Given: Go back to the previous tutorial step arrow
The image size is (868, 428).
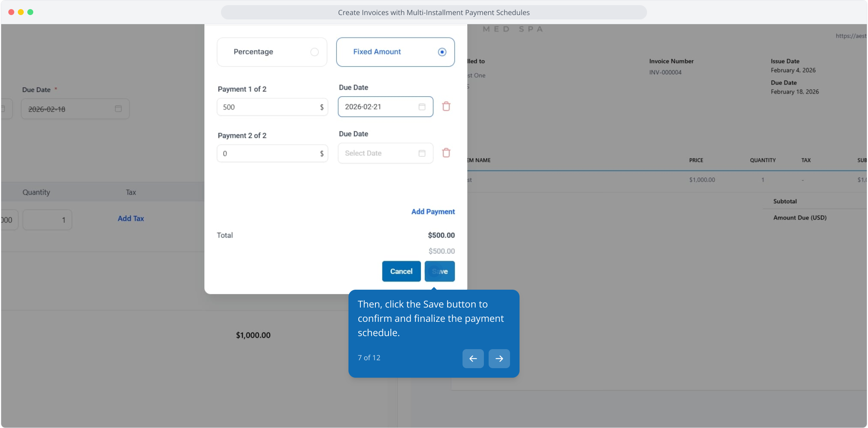Looking at the screenshot, I should tap(473, 359).
